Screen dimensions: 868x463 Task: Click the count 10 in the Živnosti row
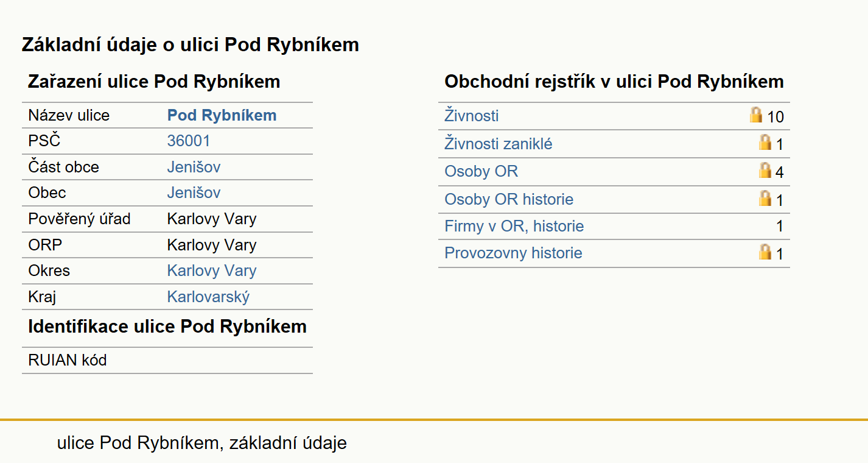775,116
